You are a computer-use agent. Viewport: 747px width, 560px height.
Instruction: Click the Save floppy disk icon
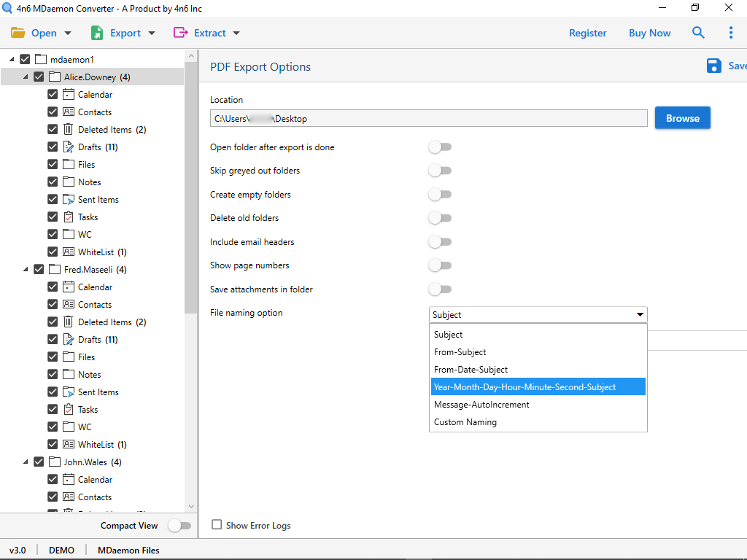713,66
